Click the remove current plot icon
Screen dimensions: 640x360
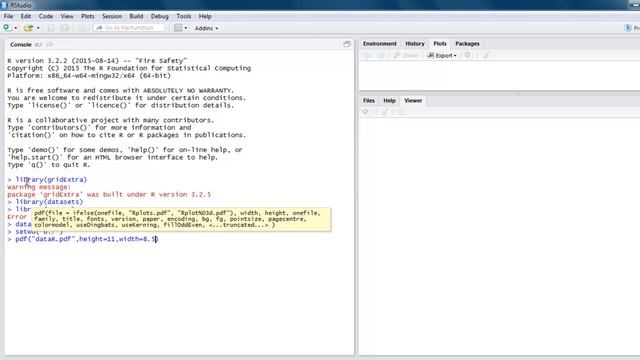click(x=468, y=55)
